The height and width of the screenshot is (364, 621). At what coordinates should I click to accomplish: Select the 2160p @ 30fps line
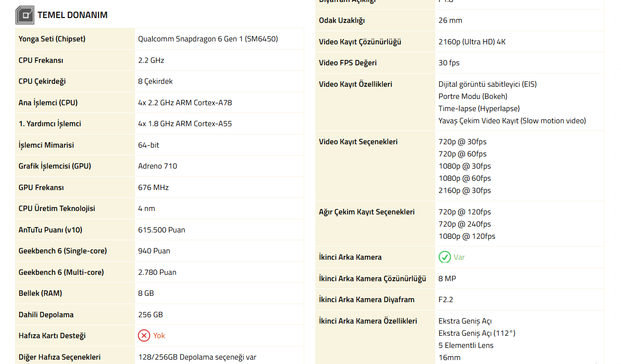click(x=465, y=191)
